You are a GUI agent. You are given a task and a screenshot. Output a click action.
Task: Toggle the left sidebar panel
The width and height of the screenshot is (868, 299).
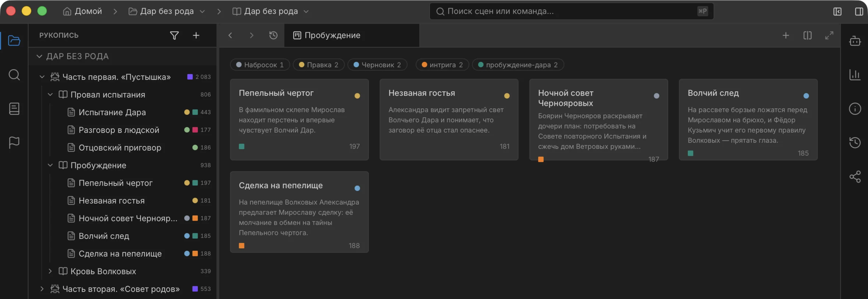point(837,11)
